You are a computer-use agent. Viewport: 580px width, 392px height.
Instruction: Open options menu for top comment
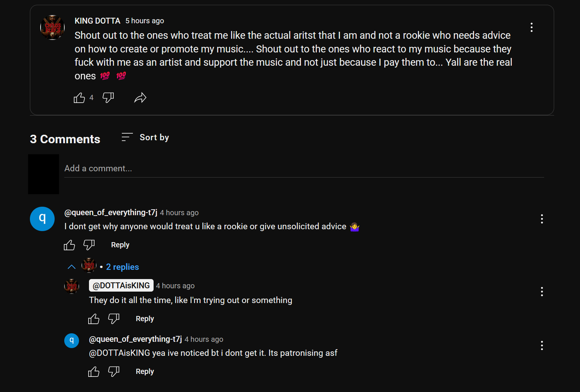(x=542, y=219)
